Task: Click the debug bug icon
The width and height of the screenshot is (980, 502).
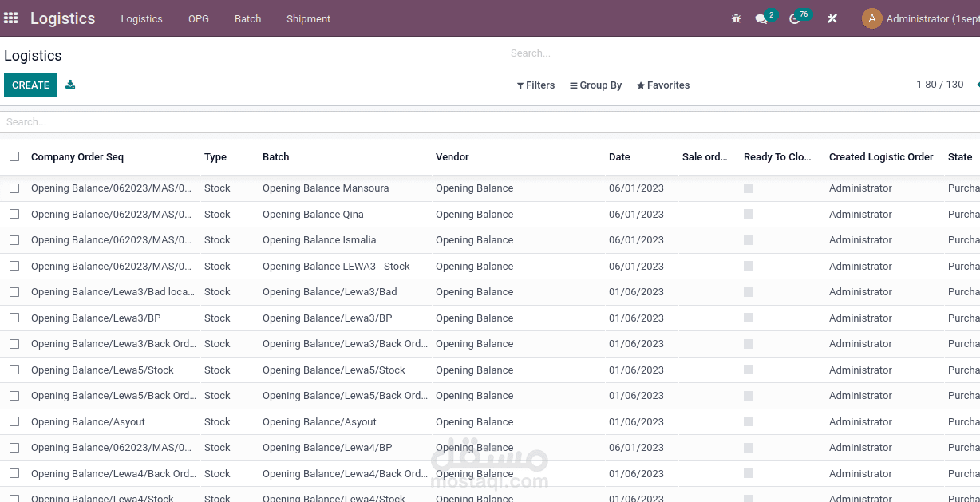Action: [736, 18]
